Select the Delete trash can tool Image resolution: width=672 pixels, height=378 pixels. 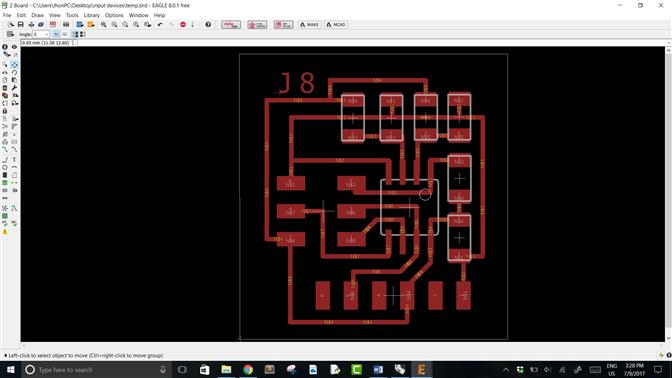coord(5,87)
